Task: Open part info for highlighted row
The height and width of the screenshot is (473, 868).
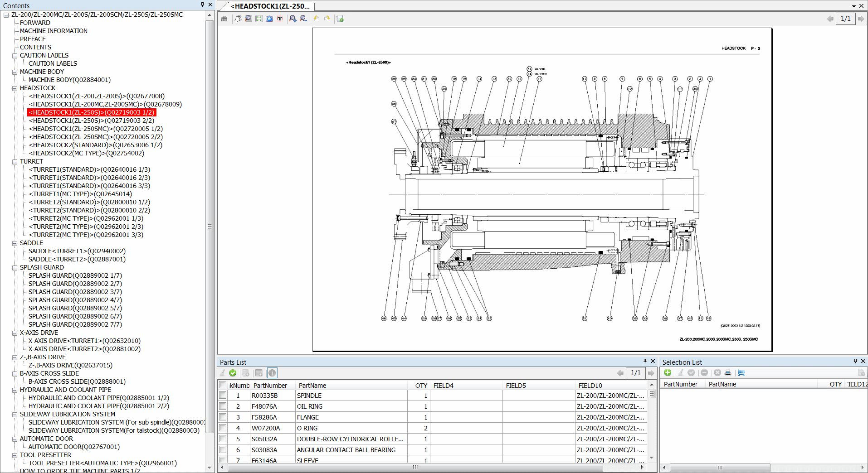Action: [272, 372]
